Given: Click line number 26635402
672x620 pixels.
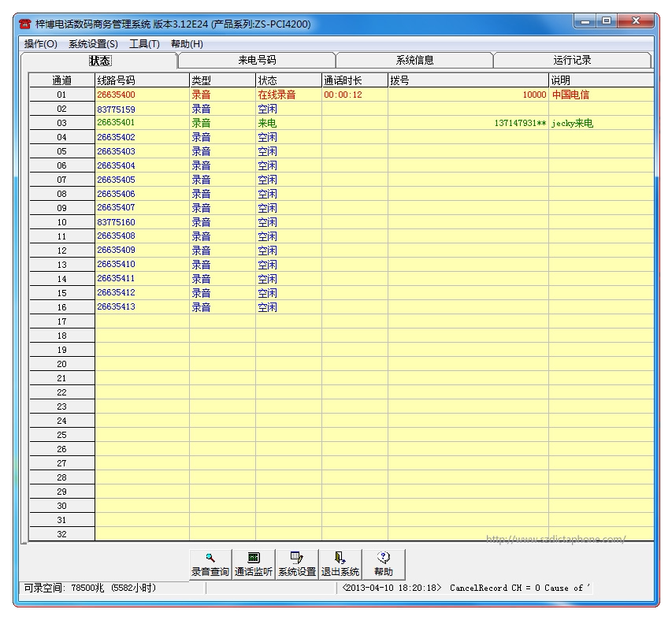Looking at the screenshot, I should click(x=116, y=137).
